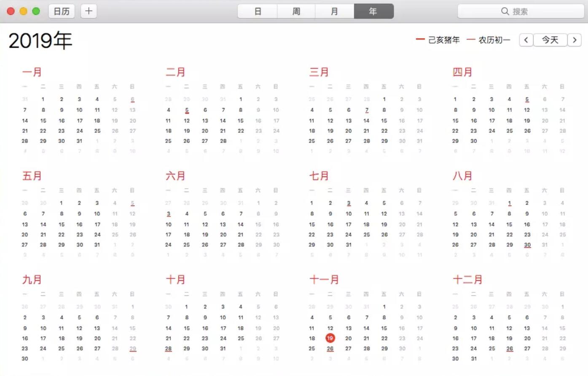Image resolution: width=588 pixels, height=376 pixels.
Task: Open the 十一月 month heading
Action: click(324, 280)
